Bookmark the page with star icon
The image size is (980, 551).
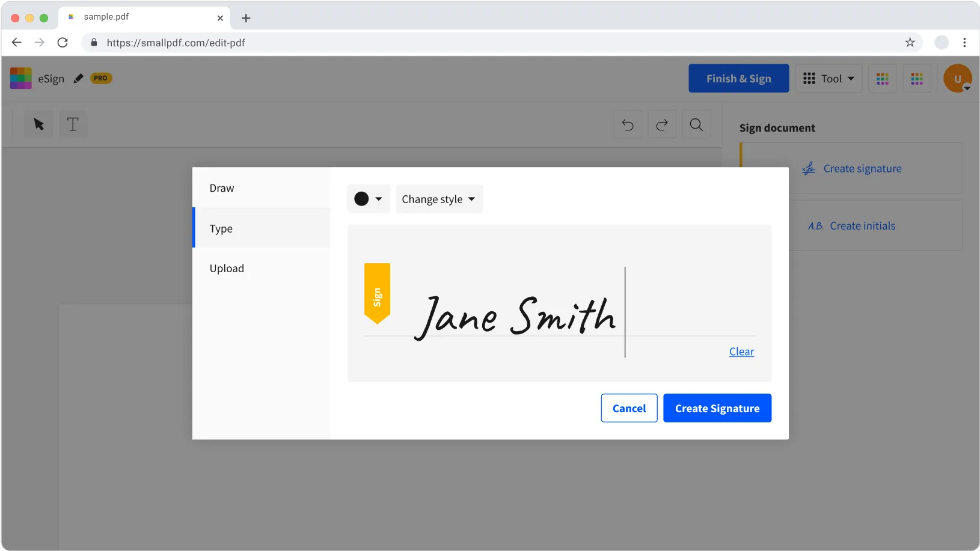910,43
